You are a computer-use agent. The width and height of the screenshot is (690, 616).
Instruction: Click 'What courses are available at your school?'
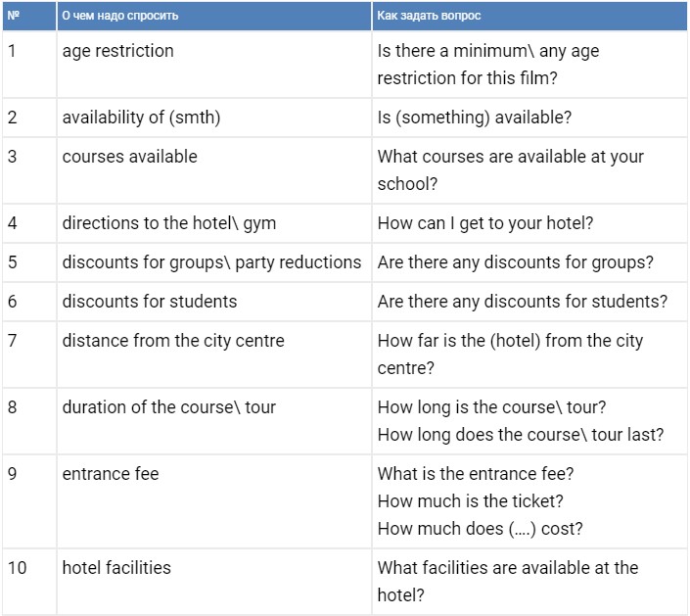(511, 170)
